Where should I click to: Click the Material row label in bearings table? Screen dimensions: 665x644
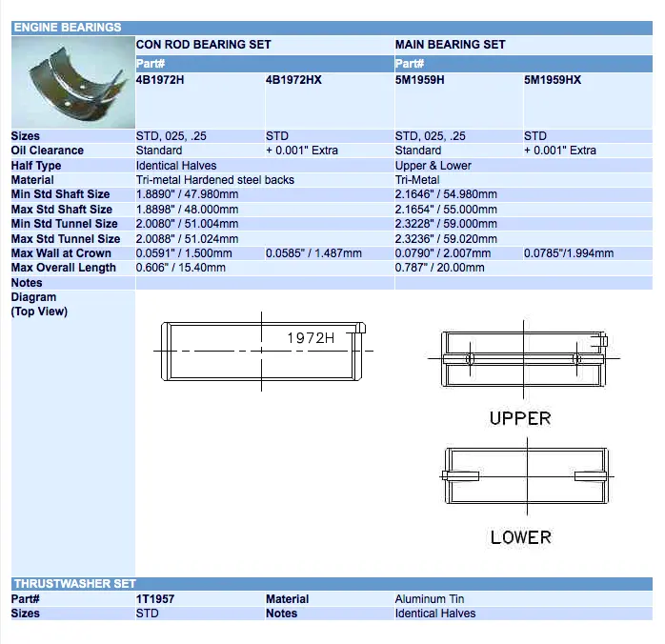click(x=32, y=180)
